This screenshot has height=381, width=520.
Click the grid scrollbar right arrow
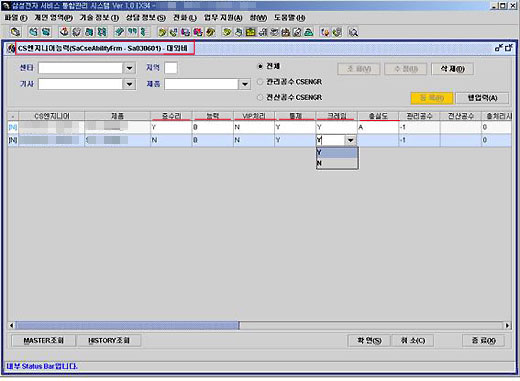(507, 325)
